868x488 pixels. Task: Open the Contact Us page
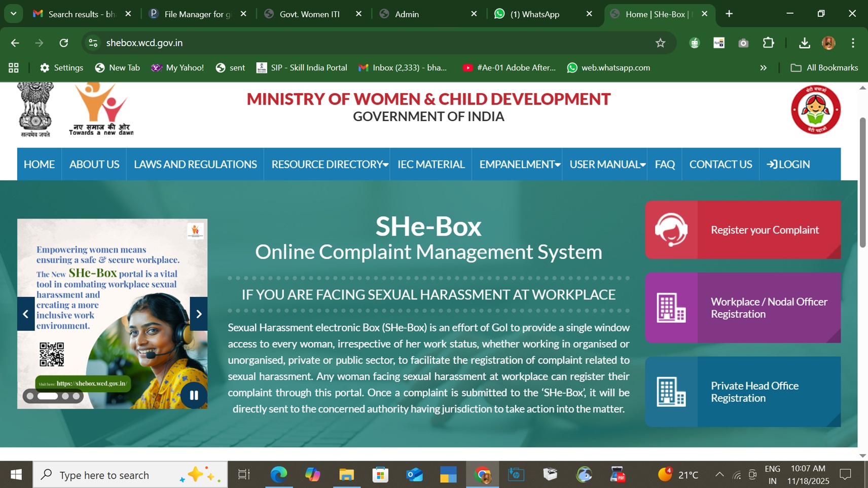click(x=720, y=164)
